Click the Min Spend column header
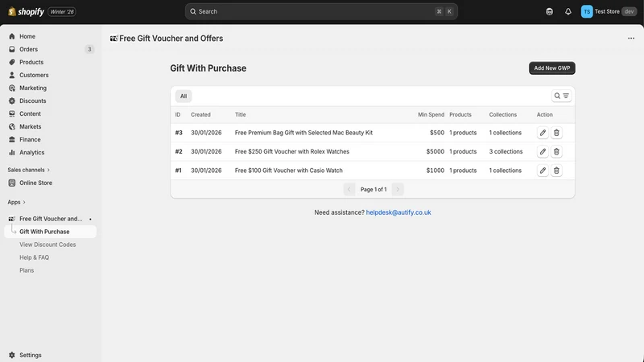 click(431, 114)
